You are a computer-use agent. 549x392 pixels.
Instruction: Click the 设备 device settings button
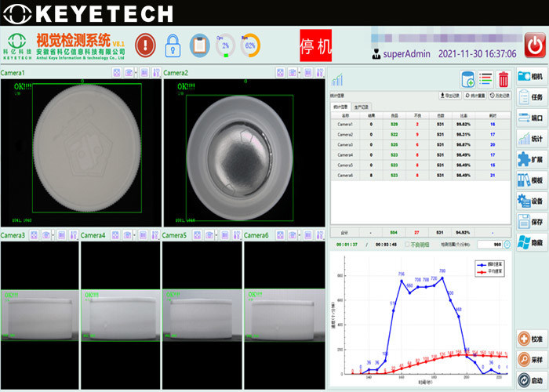[x=531, y=201]
